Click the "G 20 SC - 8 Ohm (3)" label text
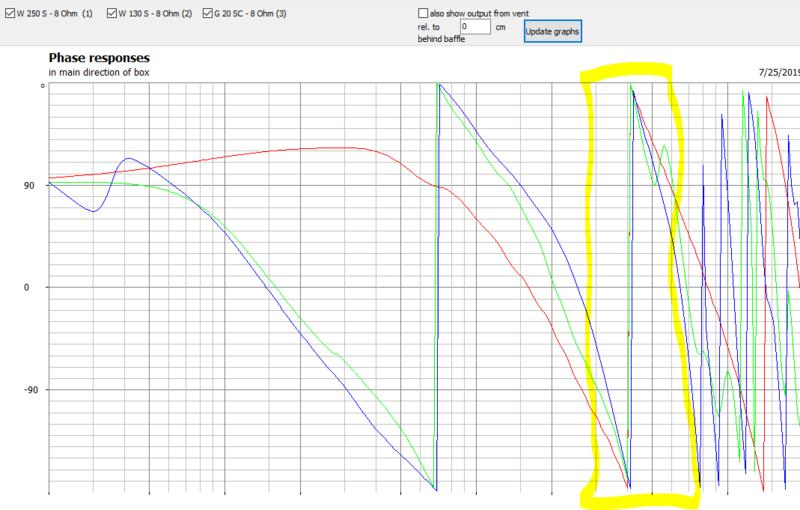 coord(256,14)
